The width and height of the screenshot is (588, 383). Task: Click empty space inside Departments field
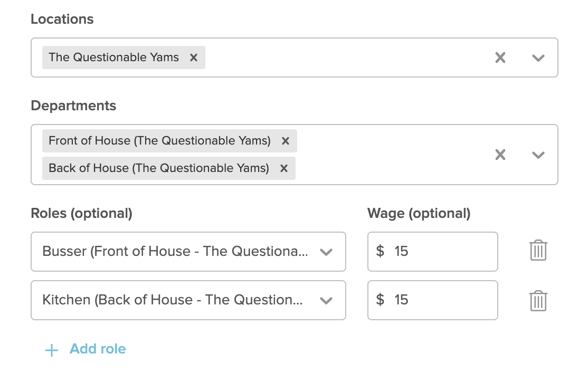pyautogui.click(x=394, y=155)
